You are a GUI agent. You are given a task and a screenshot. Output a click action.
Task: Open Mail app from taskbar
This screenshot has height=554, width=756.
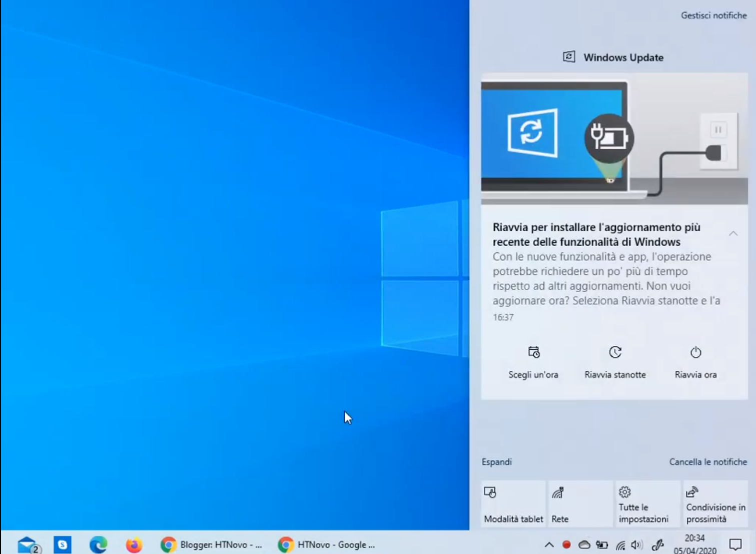pyautogui.click(x=28, y=544)
